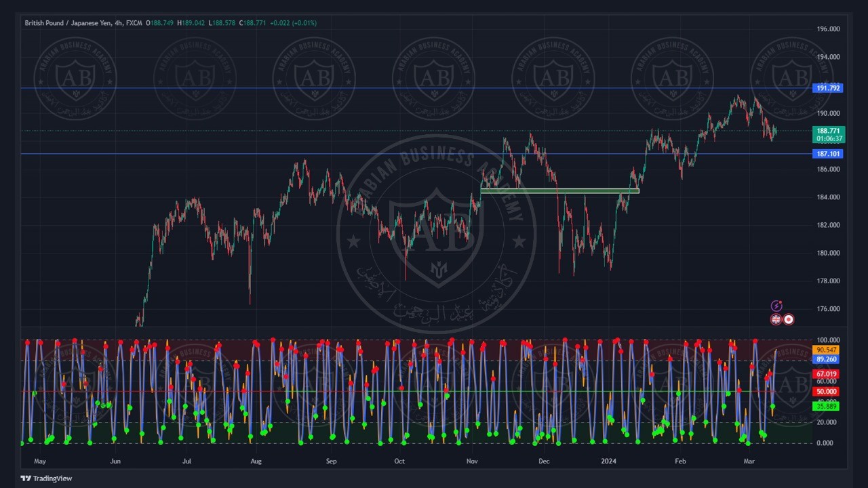Select the 187.101 price line label

click(828, 154)
